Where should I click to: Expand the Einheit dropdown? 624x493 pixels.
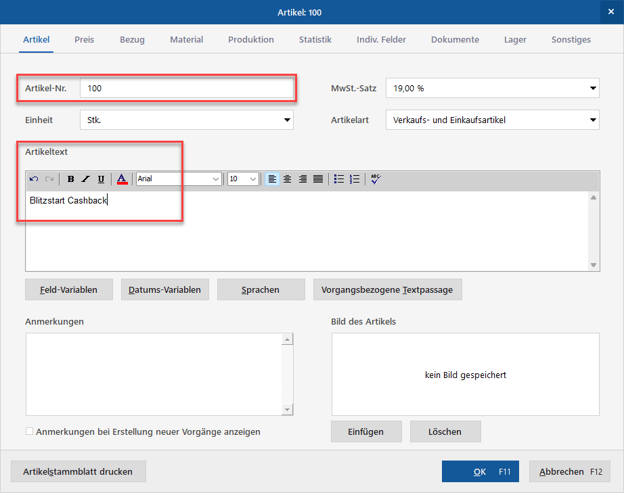click(x=287, y=120)
